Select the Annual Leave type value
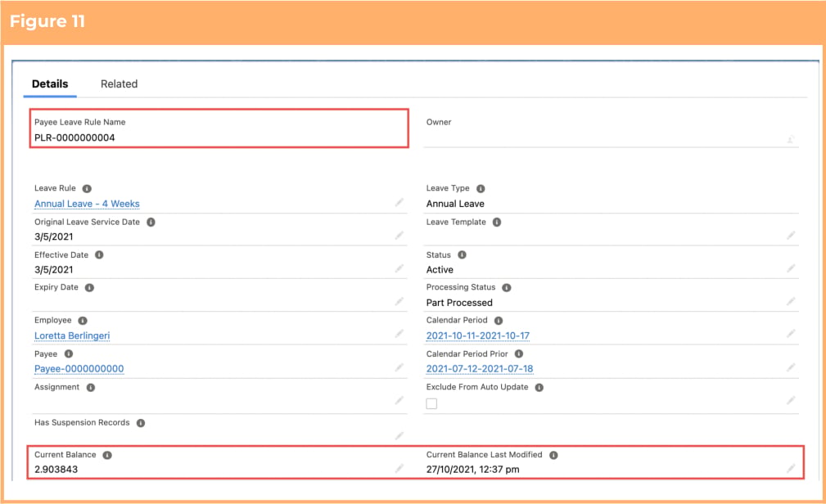826x504 pixels. click(x=455, y=204)
